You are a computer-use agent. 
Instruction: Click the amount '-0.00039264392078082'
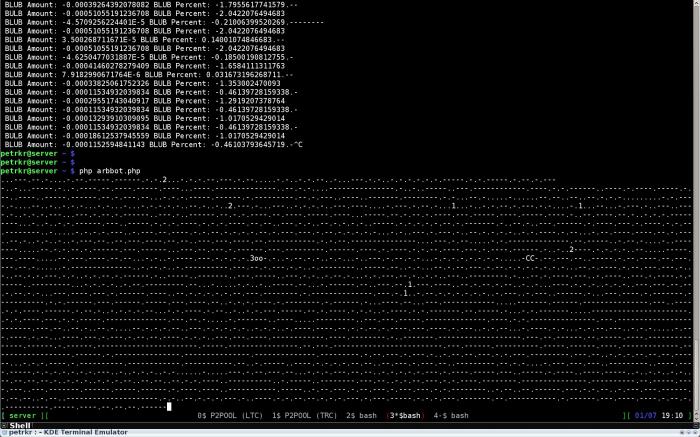tap(105, 5)
